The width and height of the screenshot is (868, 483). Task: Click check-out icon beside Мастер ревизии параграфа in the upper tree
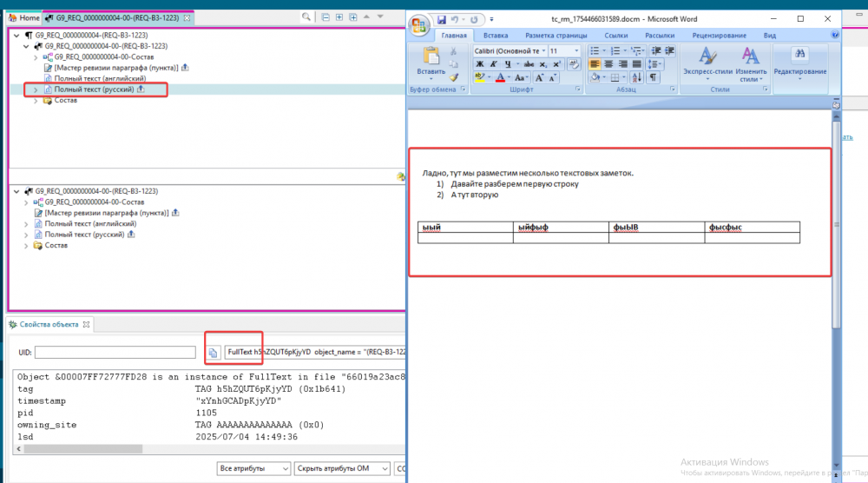pyautogui.click(x=185, y=68)
